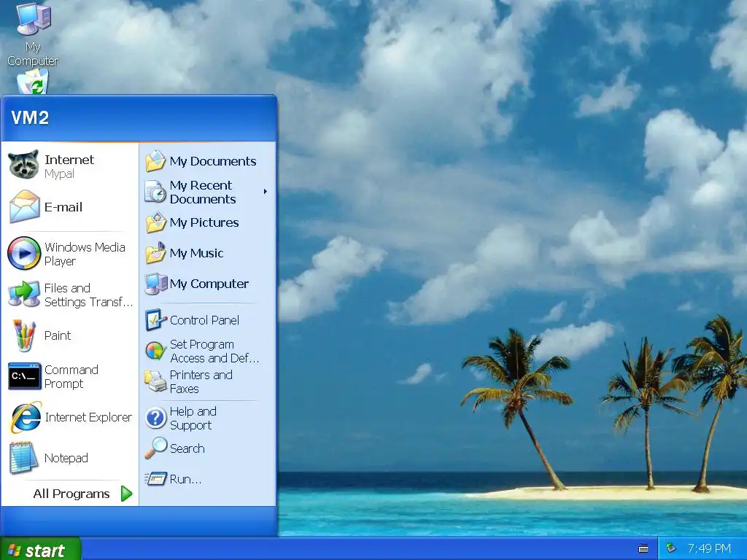Screen dimensions: 747x560
Task: Launch Command Prompt icon
Action: tap(24, 376)
